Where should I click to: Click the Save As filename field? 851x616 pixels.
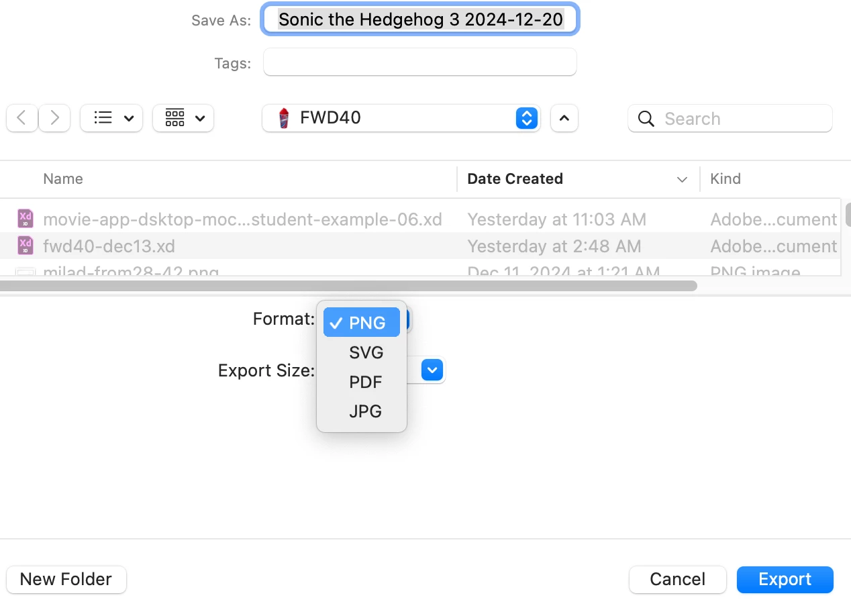(420, 19)
